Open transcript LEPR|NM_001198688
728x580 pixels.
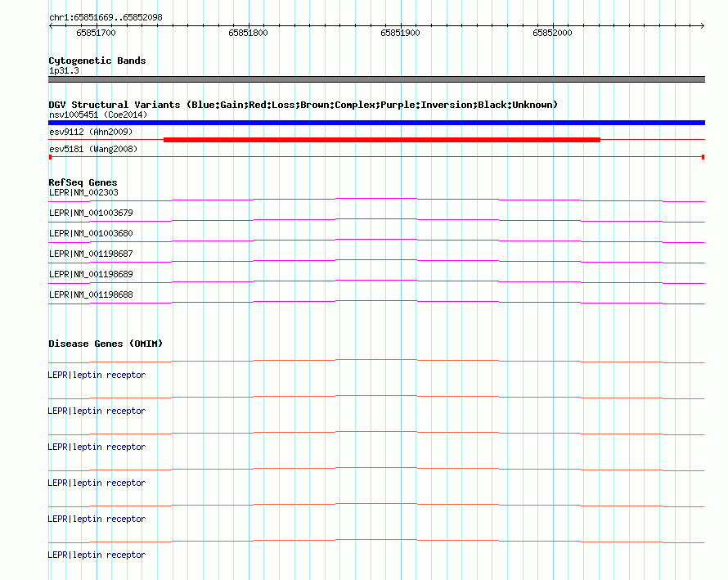[91, 294]
